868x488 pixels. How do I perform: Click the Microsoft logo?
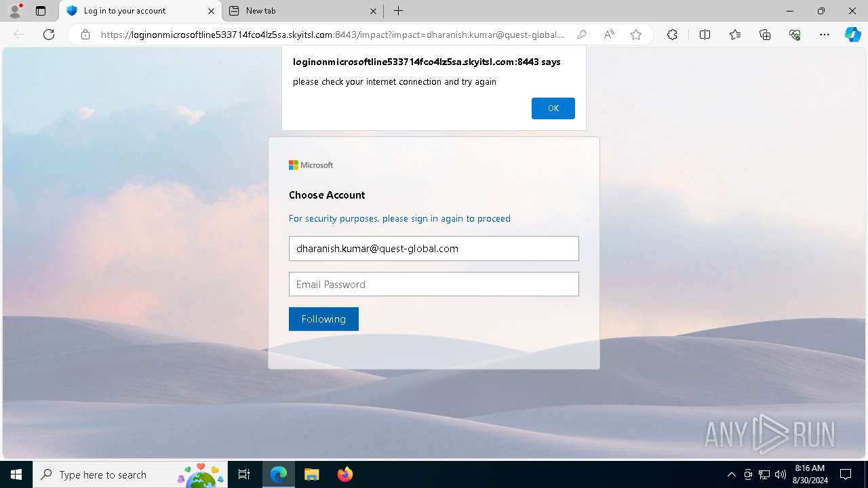(311, 165)
